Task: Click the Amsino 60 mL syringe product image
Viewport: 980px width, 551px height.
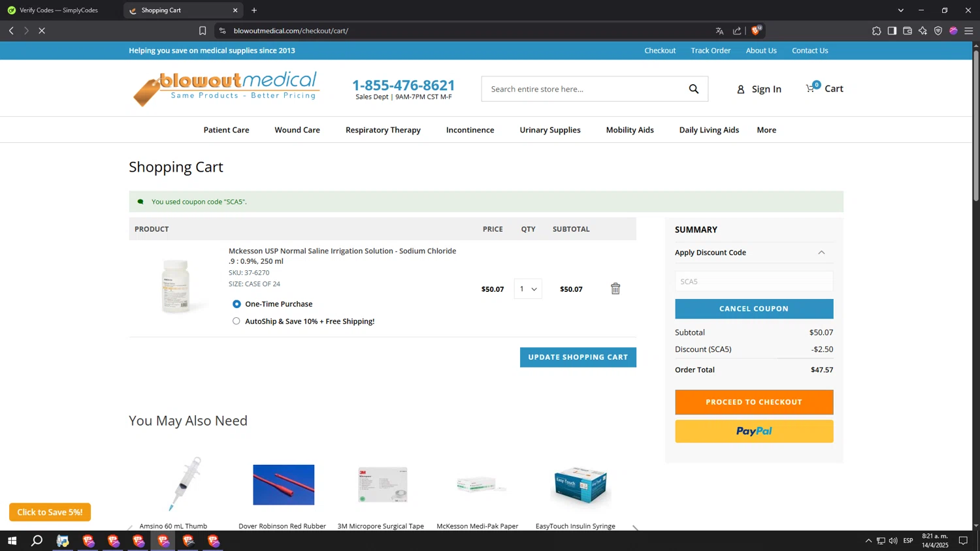Action: pos(185,483)
